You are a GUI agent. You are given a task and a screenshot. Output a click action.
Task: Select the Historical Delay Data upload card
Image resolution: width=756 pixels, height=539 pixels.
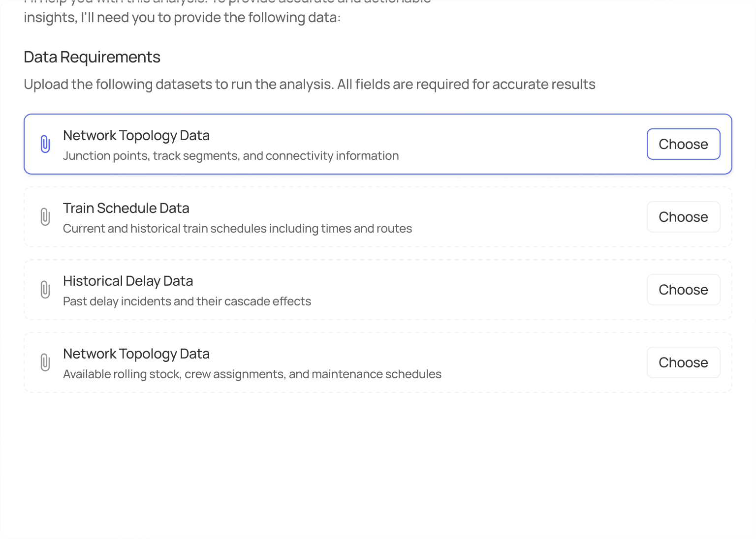(x=345, y=290)
